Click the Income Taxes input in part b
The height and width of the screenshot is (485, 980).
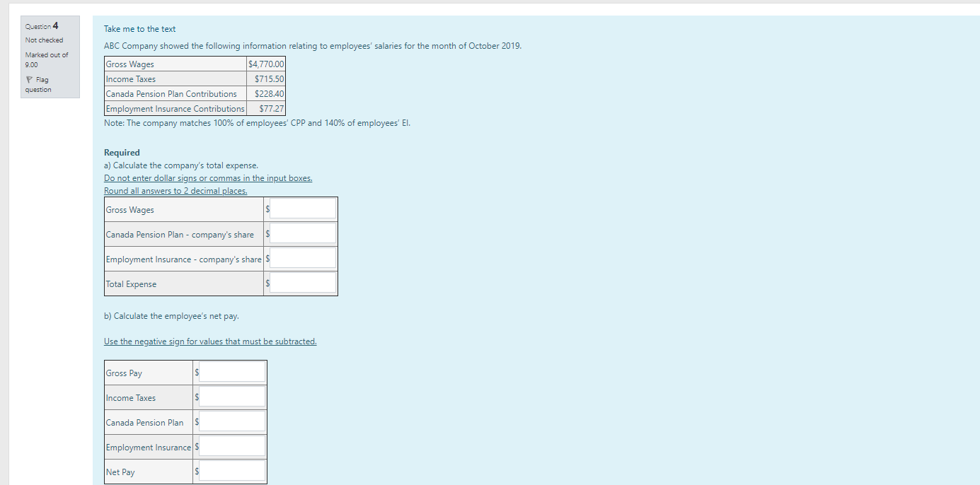(231, 396)
